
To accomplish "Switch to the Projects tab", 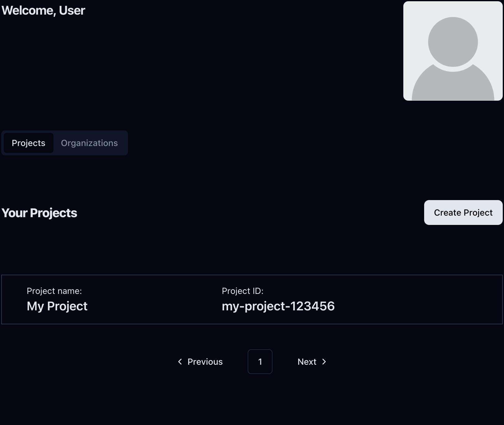I will pyautogui.click(x=28, y=143).
